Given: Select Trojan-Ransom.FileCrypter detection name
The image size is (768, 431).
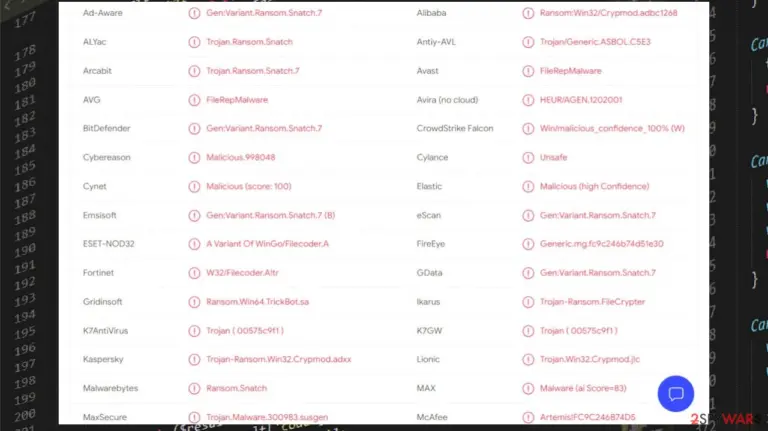Looking at the screenshot, I should tap(593, 301).
